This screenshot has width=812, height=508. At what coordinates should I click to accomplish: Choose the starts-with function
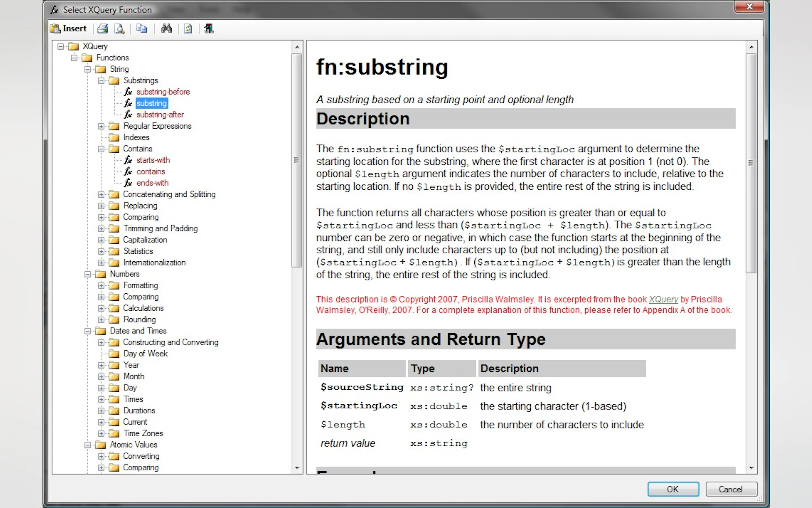pos(153,160)
